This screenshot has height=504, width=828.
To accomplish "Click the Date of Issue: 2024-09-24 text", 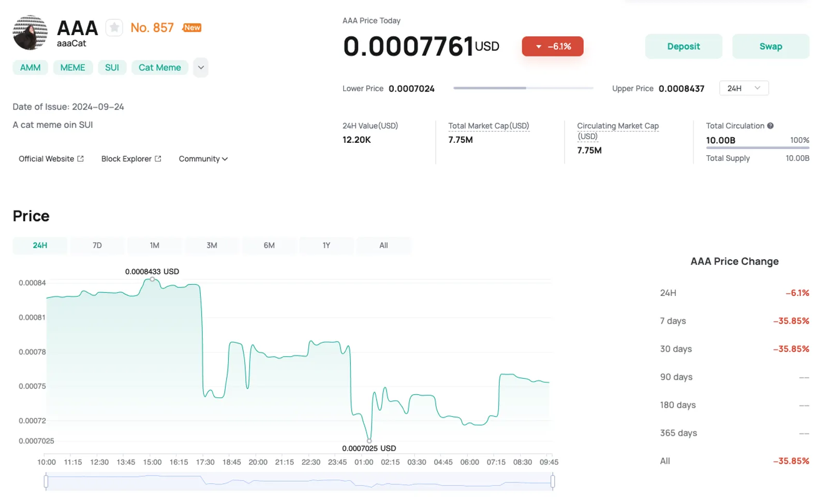I will (68, 107).
